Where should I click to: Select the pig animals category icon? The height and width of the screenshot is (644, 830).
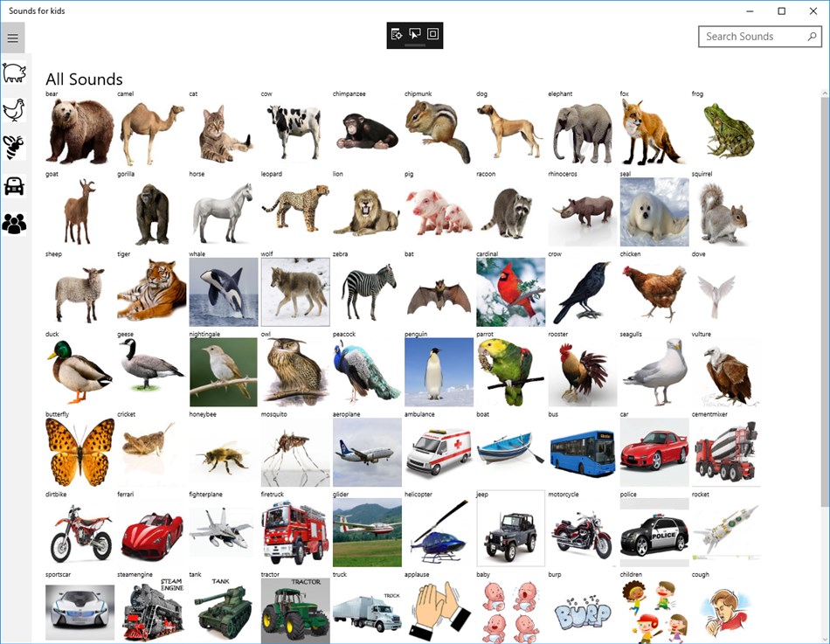pos(14,73)
